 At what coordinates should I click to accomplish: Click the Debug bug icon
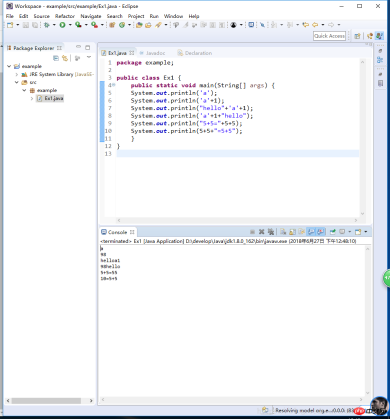click(x=46, y=25)
